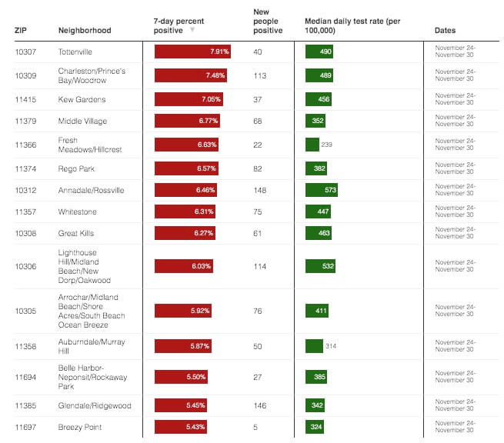The height and width of the screenshot is (443, 504).
Task: Select the red 6.03% bar for Lighthouse Hill
Action: 185,266
